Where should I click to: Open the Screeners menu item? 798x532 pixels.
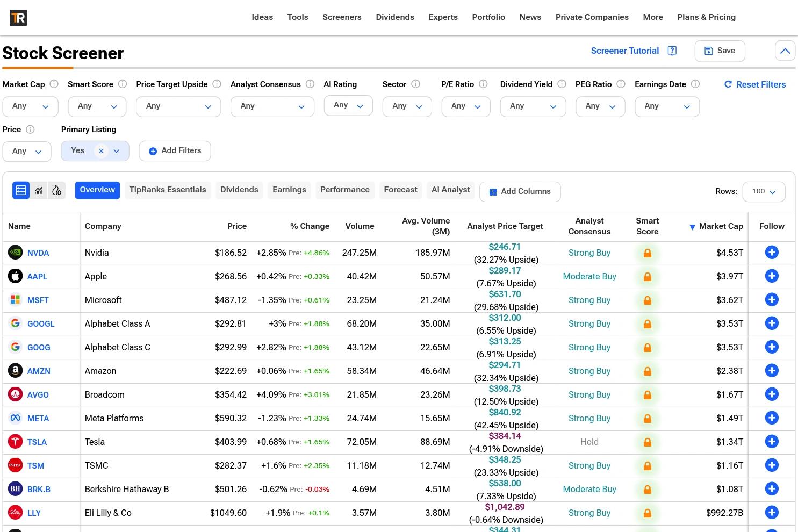tap(342, 17)
